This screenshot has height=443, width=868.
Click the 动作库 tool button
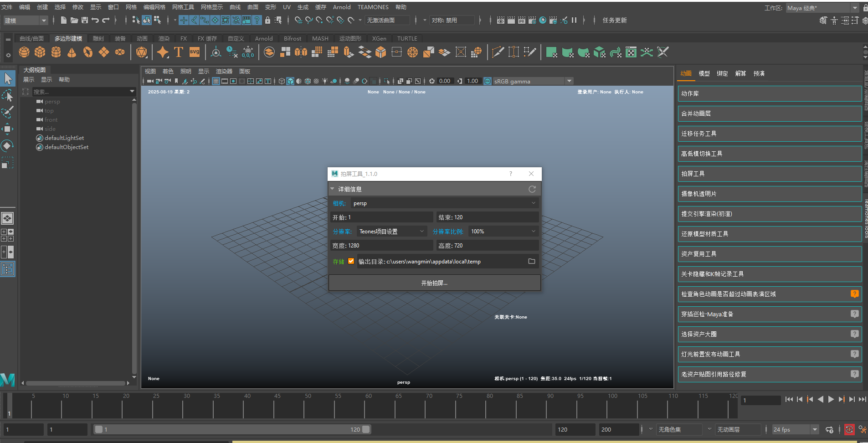tap(769, 93)
